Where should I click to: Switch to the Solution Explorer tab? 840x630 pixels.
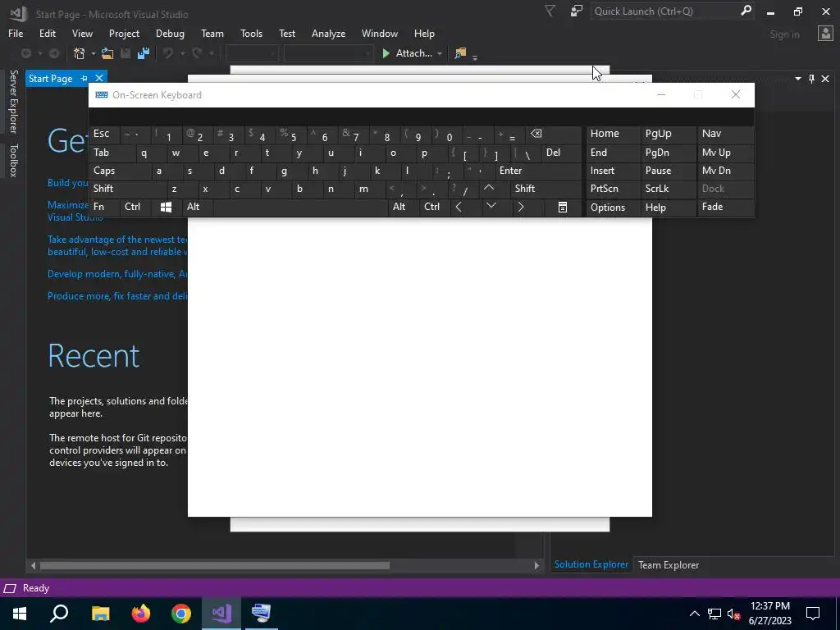[591, 564]
